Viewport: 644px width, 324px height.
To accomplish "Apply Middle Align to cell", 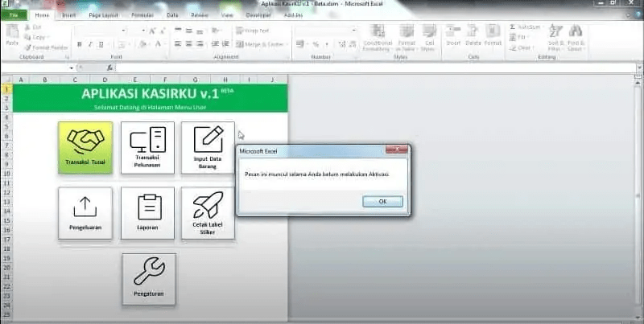I will (x=189, y=31).
